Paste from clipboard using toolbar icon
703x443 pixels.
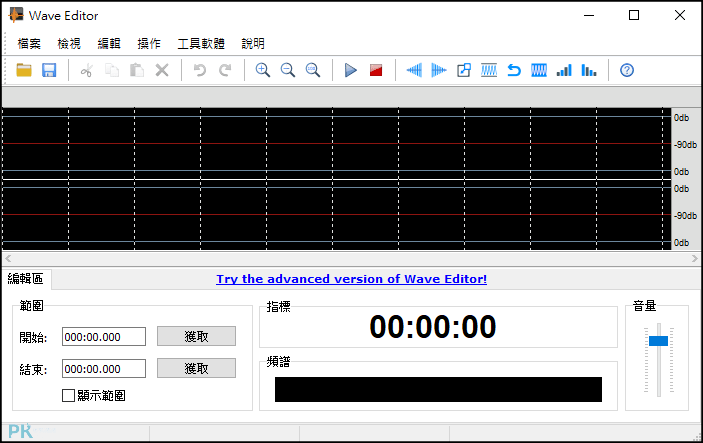(x=137, y=70)
